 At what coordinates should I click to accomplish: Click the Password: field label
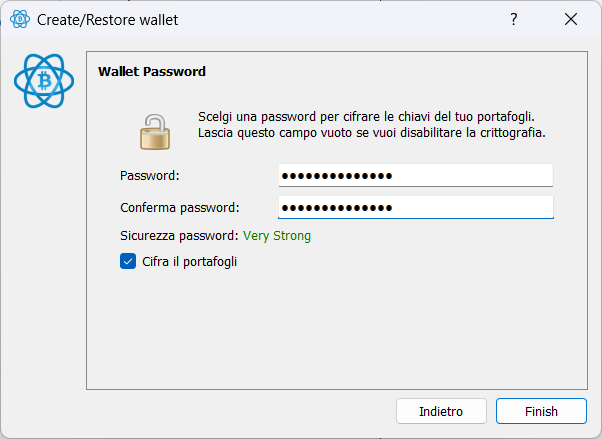[x=150, y=176]
